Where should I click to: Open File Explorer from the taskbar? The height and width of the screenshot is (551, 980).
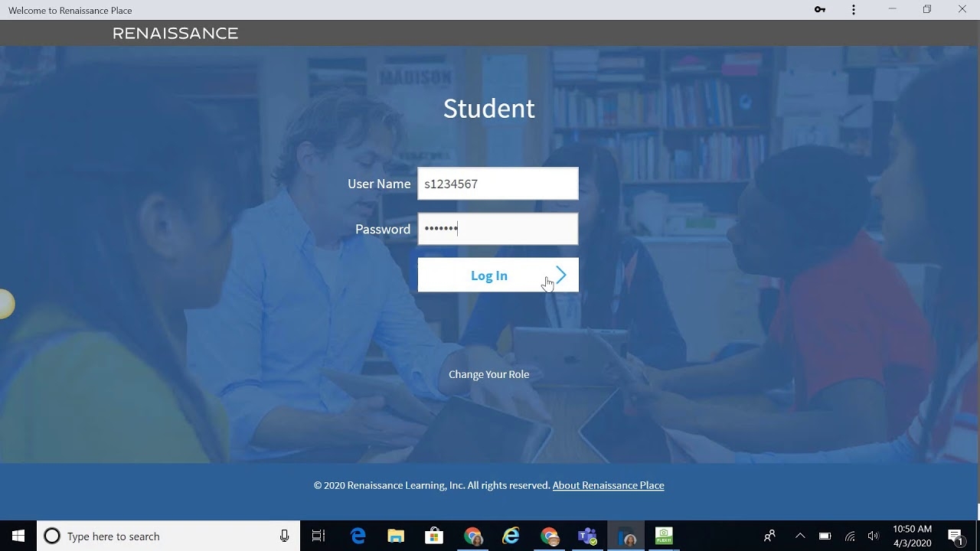click(395, 536)
